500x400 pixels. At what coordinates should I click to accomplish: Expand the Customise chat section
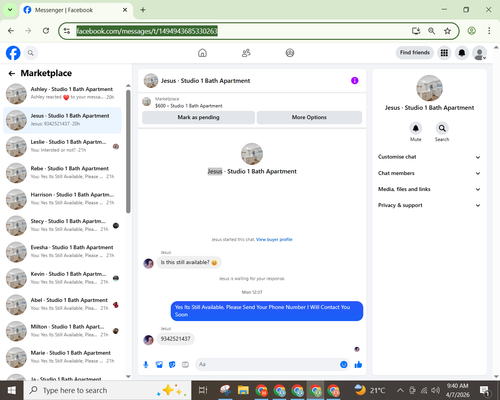tap(429, 157)
